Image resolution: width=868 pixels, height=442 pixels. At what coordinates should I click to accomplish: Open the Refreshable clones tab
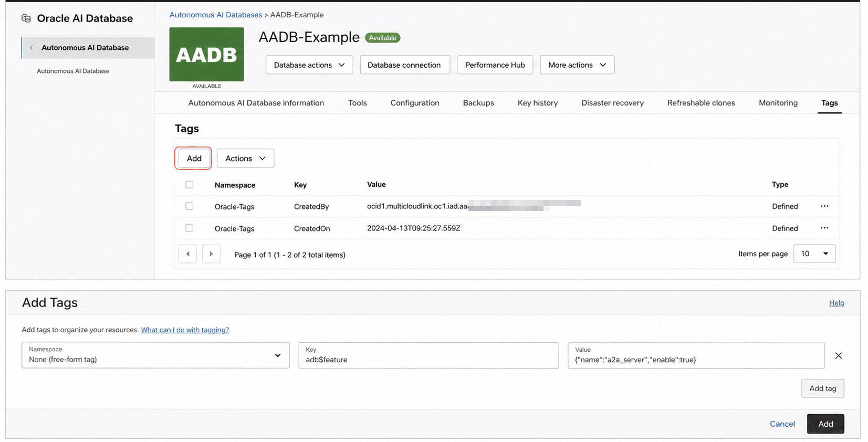701,103
